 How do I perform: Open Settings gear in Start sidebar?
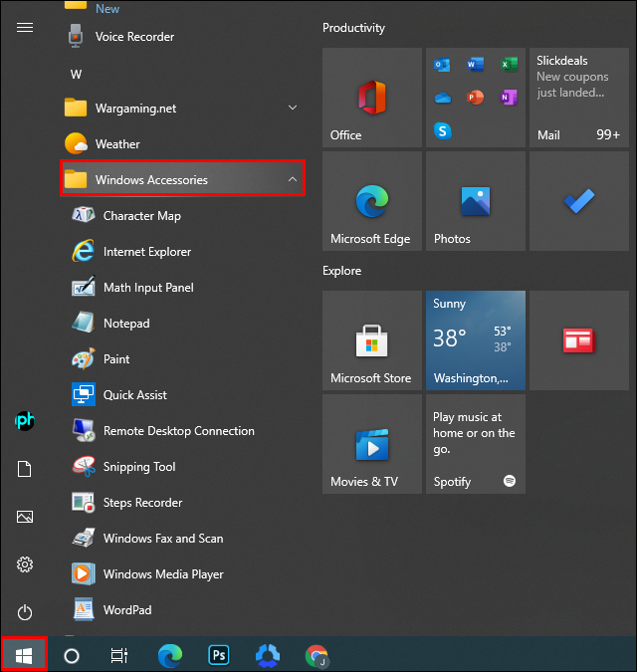pyautogui.click(x=25, y=564)
